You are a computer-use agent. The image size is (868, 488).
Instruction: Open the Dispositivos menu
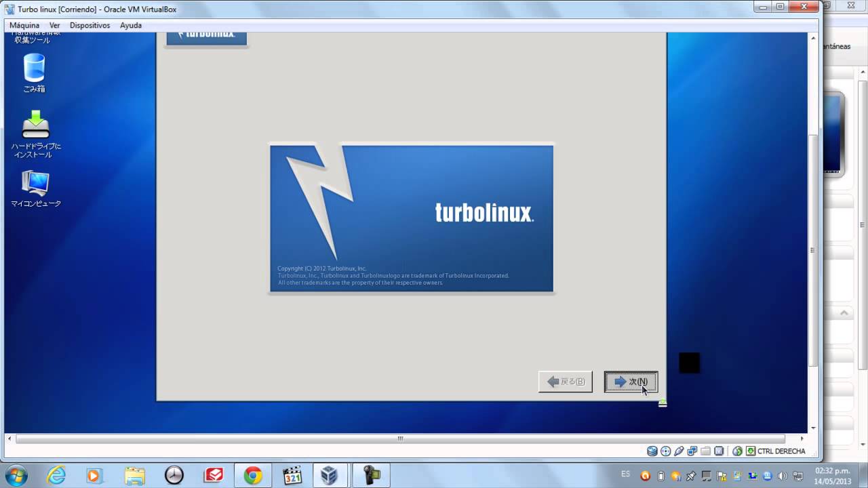pyautogui.click(x=90, y=25)
